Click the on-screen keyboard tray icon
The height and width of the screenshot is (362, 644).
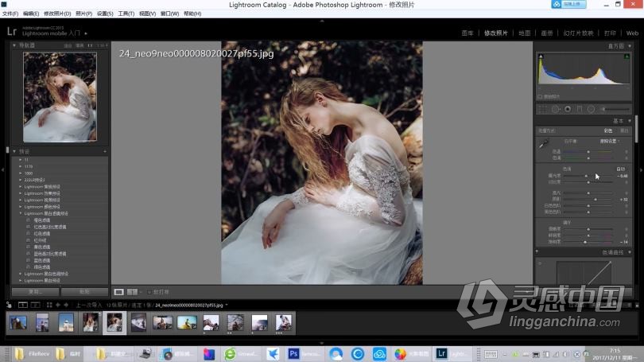point(491,354)
